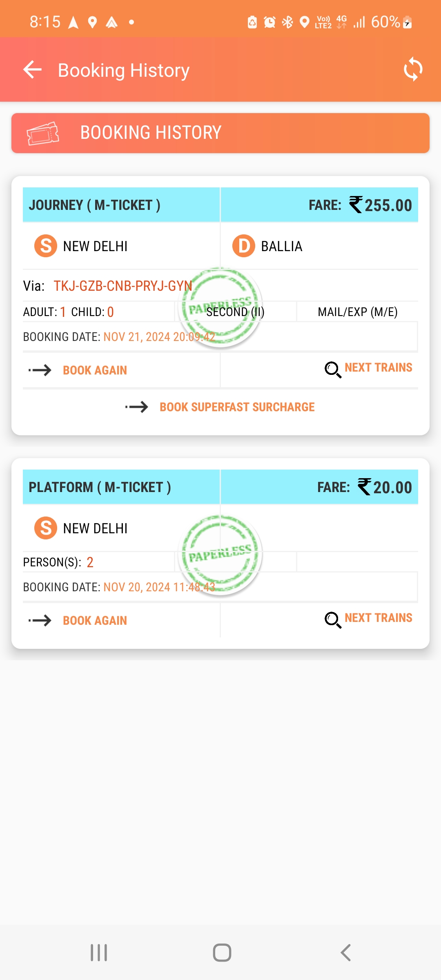View Next Trains for platform ticket

click(379, 618)
